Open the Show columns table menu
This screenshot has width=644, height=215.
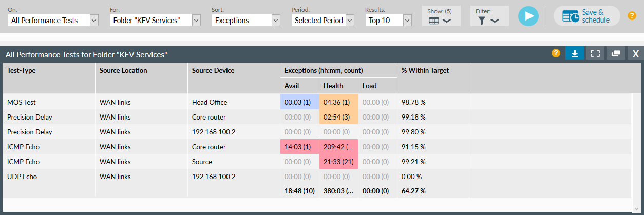tap(439, 21)
